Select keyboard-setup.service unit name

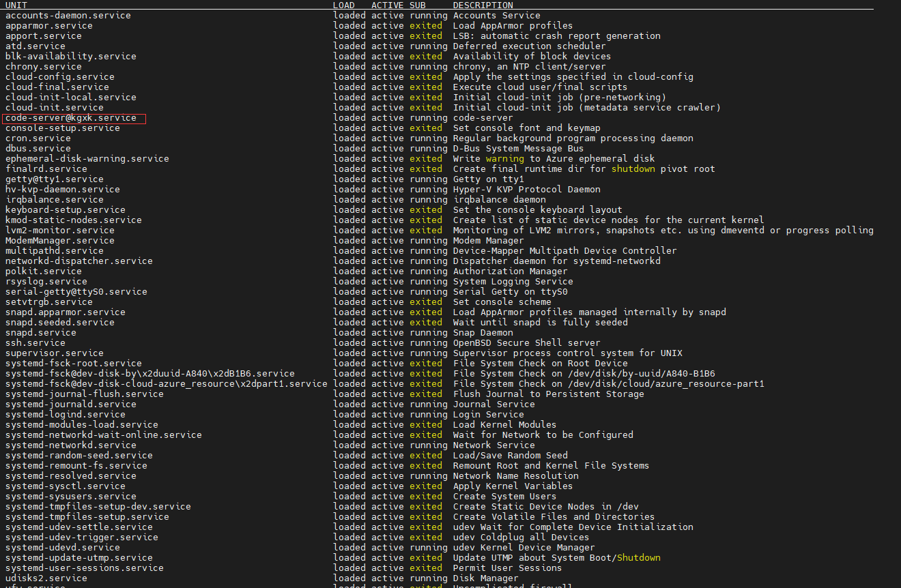click(66, 210)
